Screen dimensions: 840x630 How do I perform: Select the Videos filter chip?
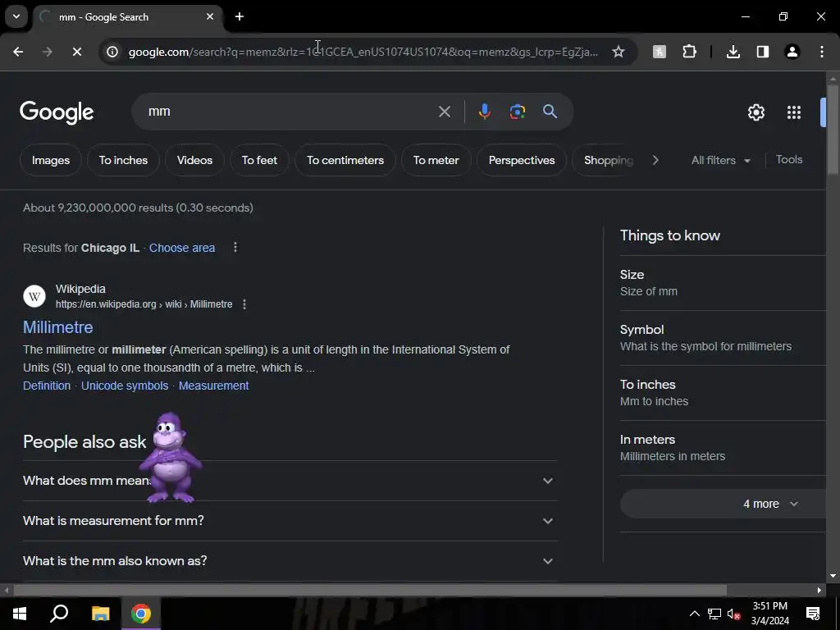point(194,160)
